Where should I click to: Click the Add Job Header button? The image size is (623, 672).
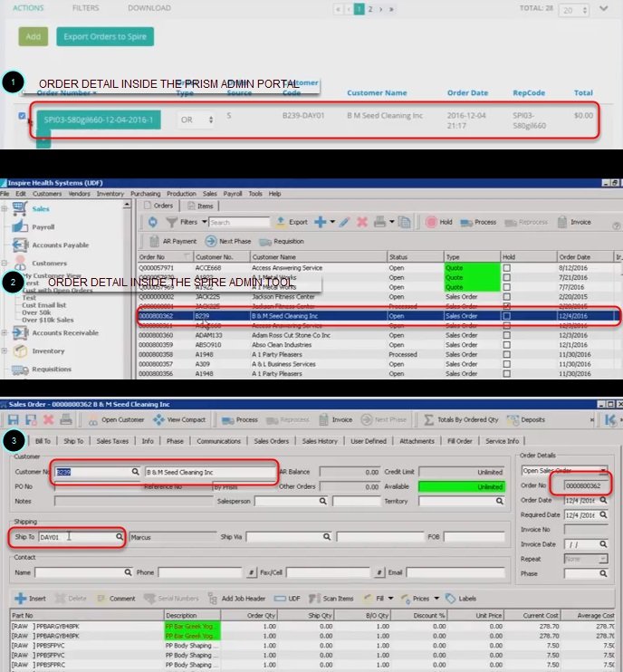(236, 599)
